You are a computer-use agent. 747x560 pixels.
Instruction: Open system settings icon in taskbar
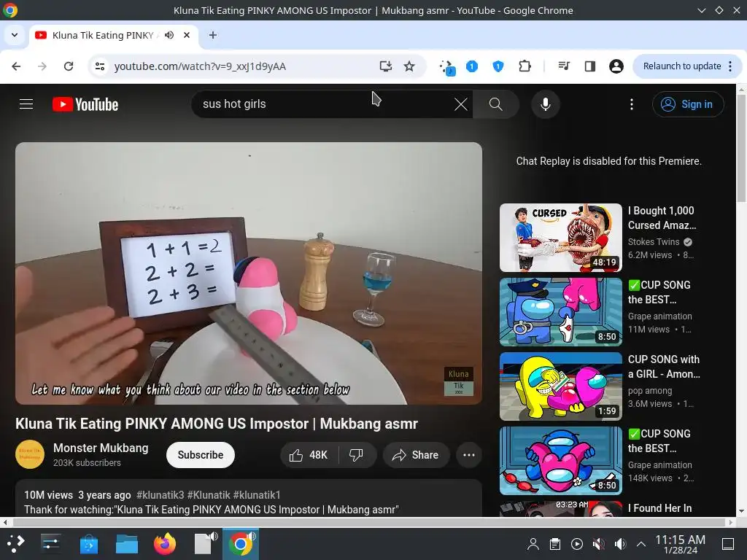(x=50, y=544)
